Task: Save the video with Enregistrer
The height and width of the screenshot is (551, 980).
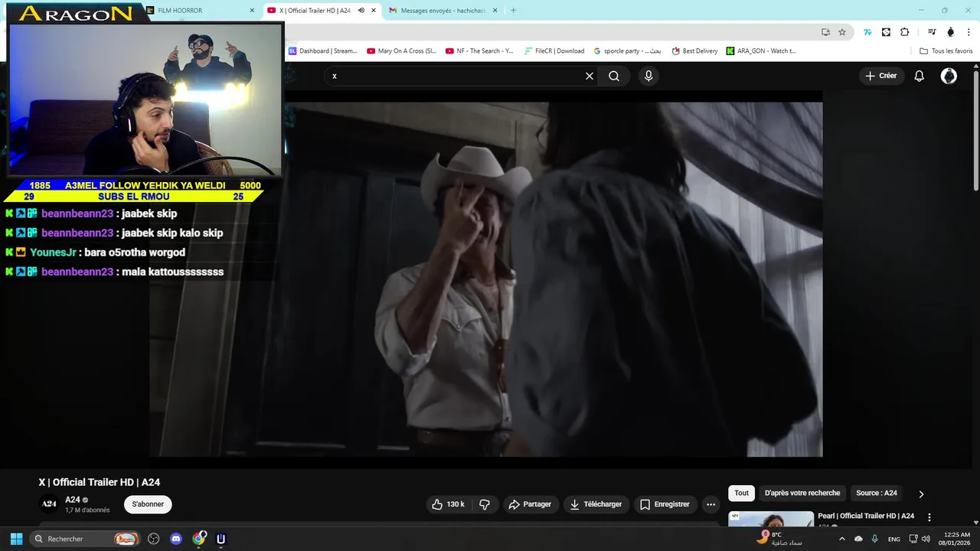Action: [665, 504]
